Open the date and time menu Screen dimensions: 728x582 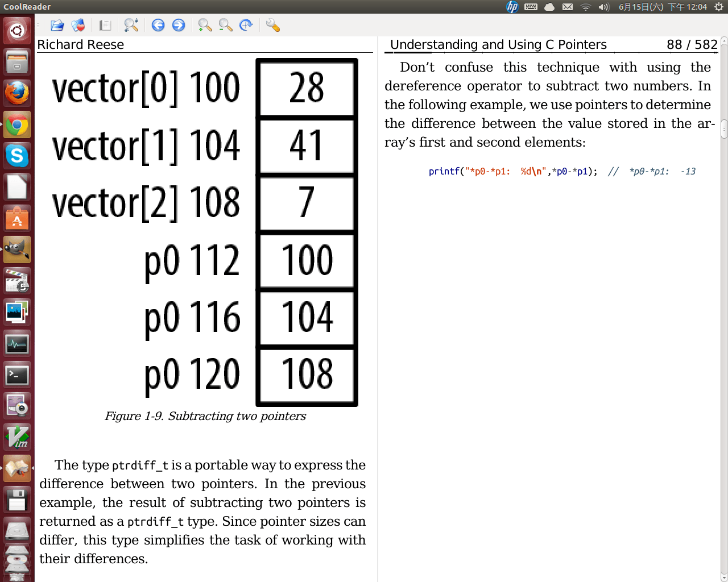tap(663, 7)
